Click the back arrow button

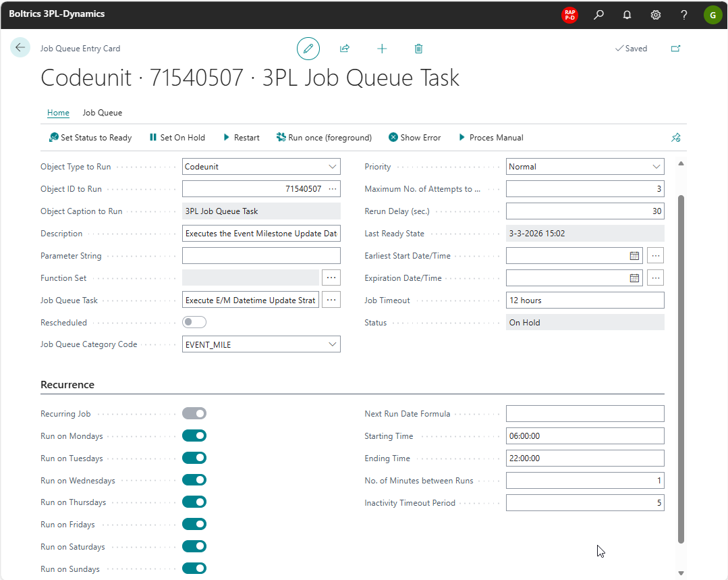(x=20, y=48)
